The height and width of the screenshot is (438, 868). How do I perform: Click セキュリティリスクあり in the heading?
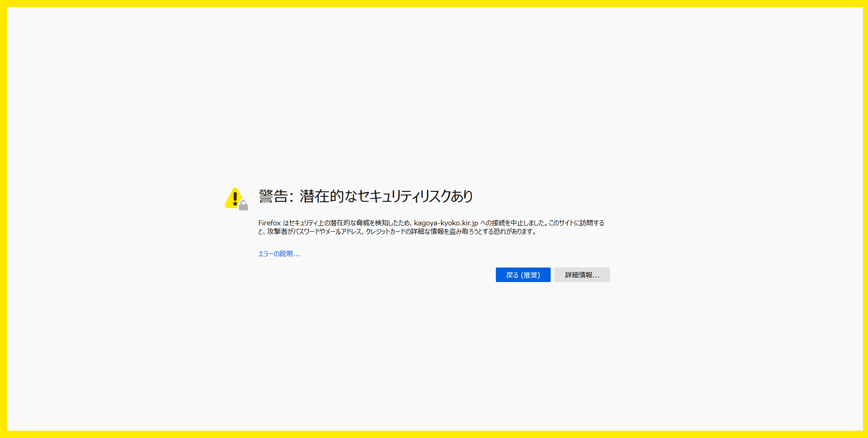click(415, 196)
